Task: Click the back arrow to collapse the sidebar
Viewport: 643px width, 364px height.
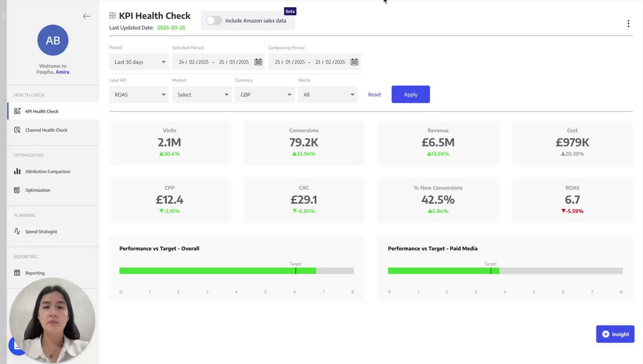Action: [86, 16]
